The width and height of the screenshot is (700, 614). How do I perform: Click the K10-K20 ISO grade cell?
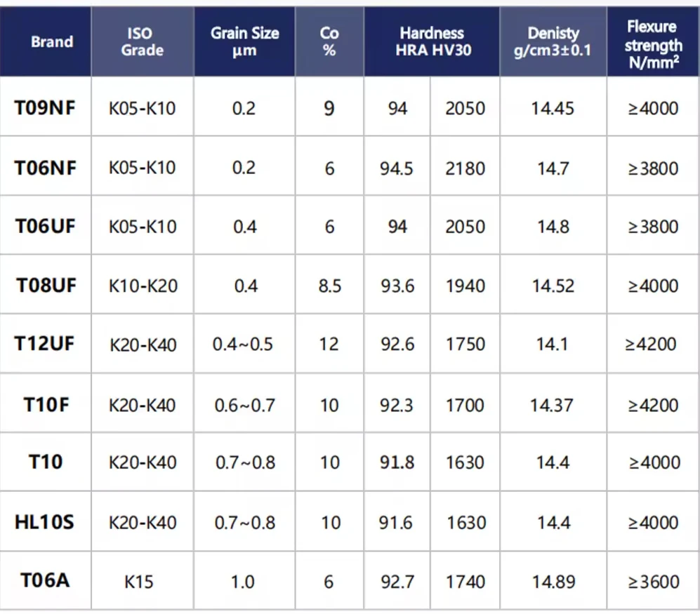pyautogui.click(x=143, y=286)
